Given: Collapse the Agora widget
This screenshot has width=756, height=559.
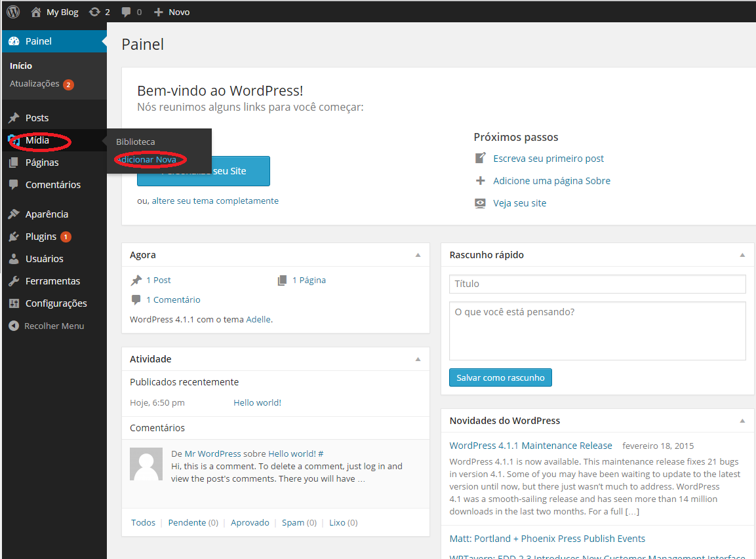Looking at the screenshot, I should [x=418, y=255].
